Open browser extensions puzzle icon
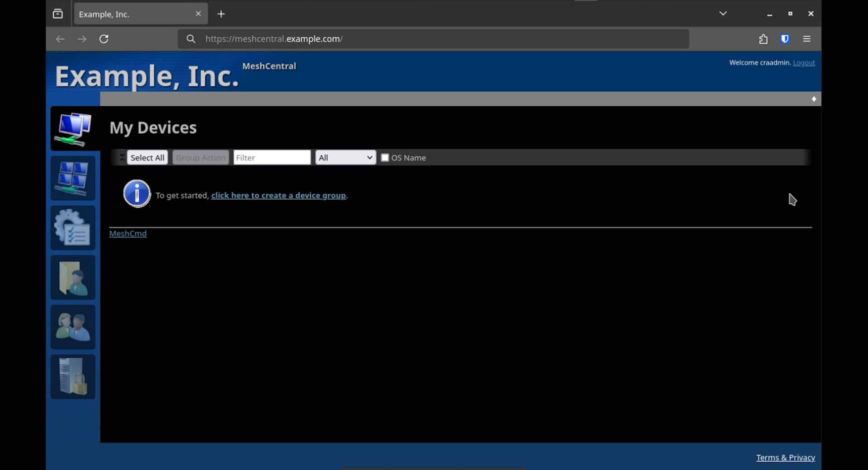The image size is (868, 470). [x=763, y=39]
